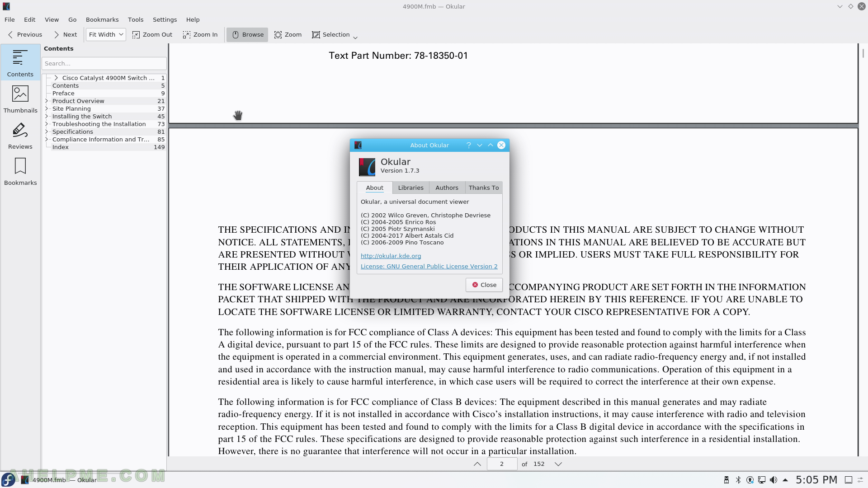The width and height of the screenshot is (868, 488).
Task: Show the Bookmarks sidebar panel
Action: point(20,171)
